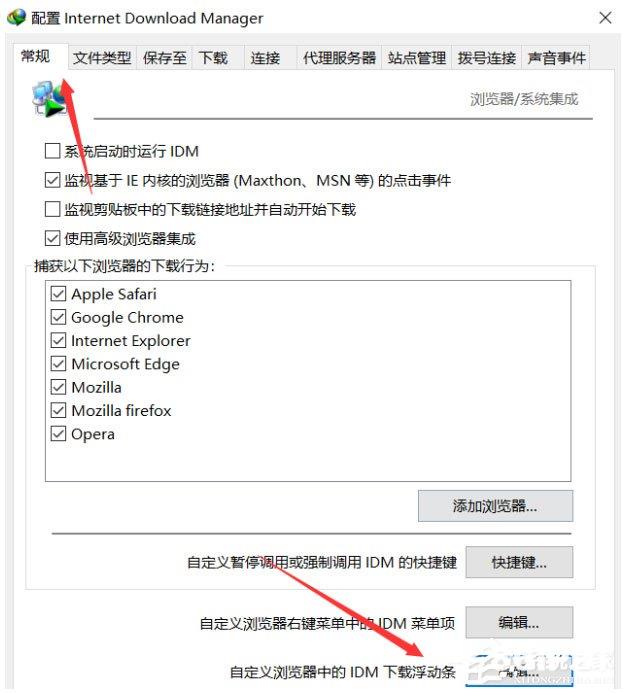This screenshot has height=693, width=623.
Task: Close the IDM configuration dialog
Action: (x=605, y=18)
